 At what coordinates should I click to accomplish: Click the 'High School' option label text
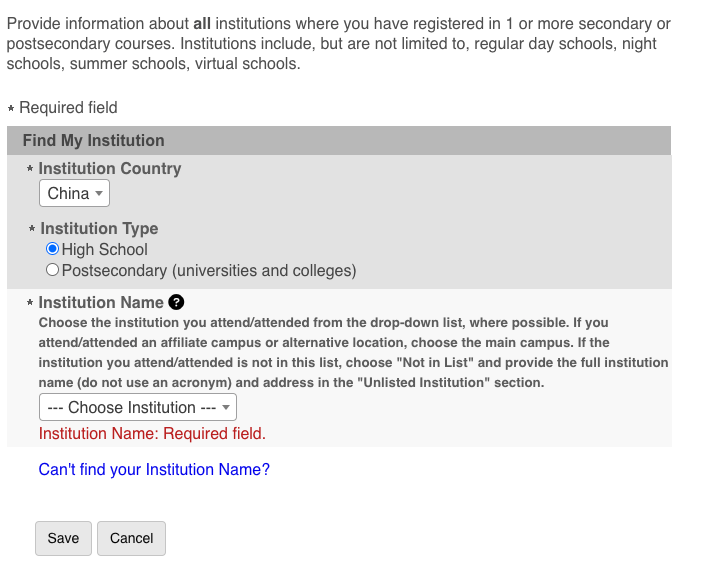click(x=104, y=250)
